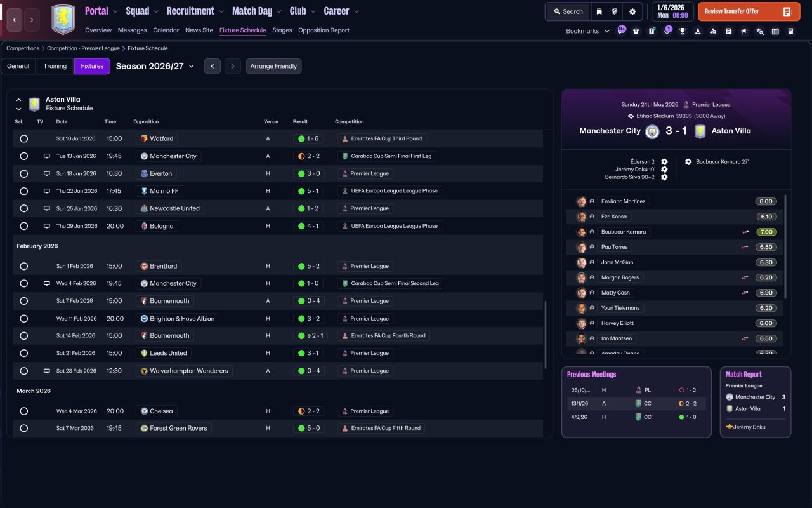Expand the Match Day menu dropdown
The image size is (812, 508).
[278, 11]
